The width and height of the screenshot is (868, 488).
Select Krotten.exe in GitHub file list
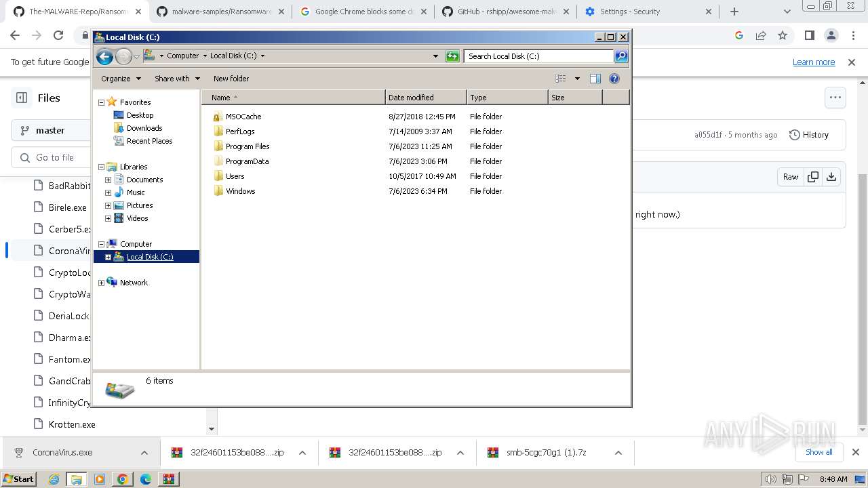click(x=72, y=424)
